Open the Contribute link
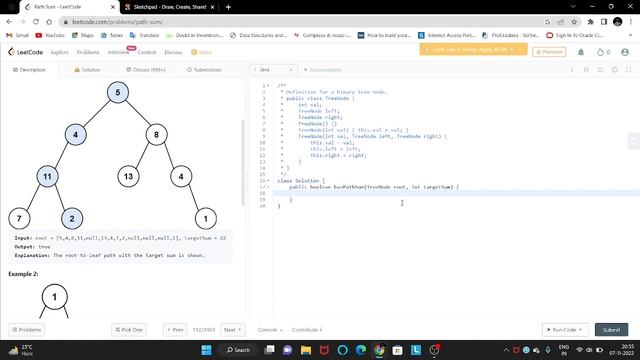Viewport: 640px width, 360px height. coord(307,330)
